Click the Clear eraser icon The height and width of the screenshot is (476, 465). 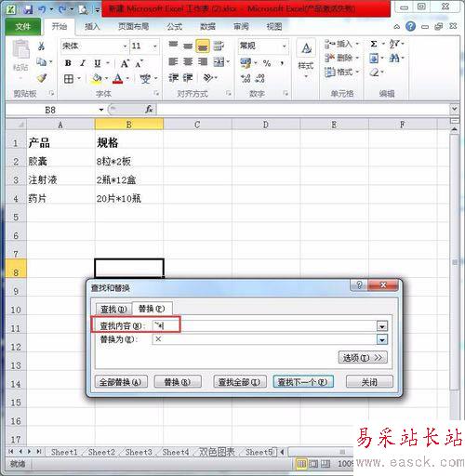click(375, 73)
